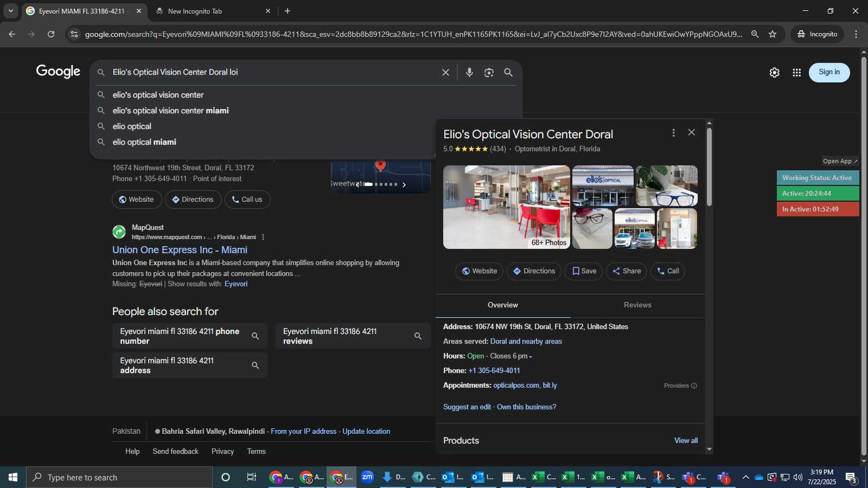Open tab search dropdown arrow
Image resolution: width=868 pixels, height=488 pixels.
click(x=10, y=11)
